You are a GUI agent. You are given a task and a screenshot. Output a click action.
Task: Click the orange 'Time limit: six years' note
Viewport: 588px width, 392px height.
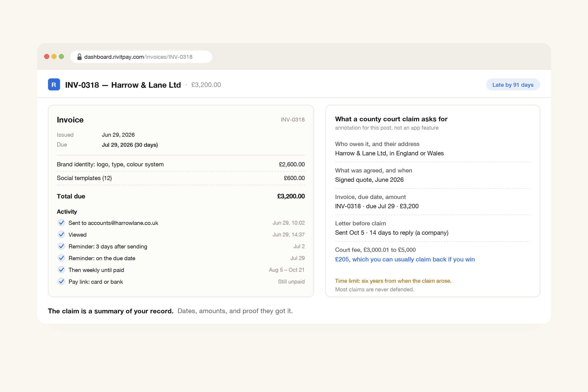click(x=393, y=281)
